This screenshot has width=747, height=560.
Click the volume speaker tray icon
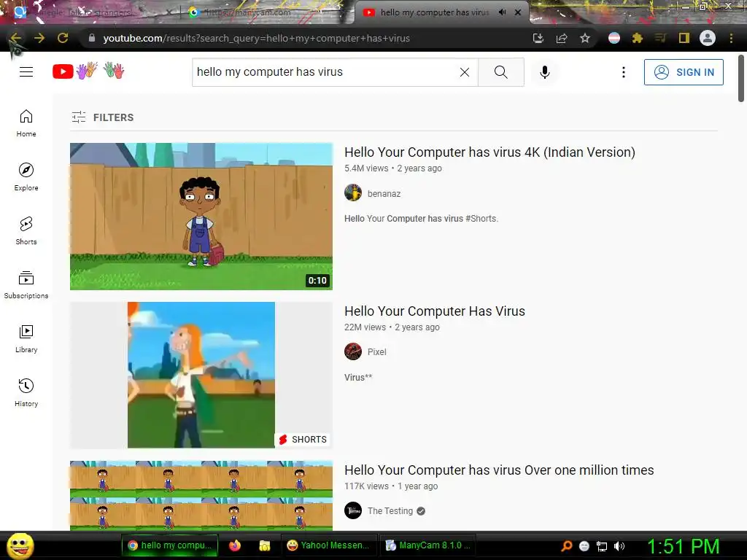619,546
